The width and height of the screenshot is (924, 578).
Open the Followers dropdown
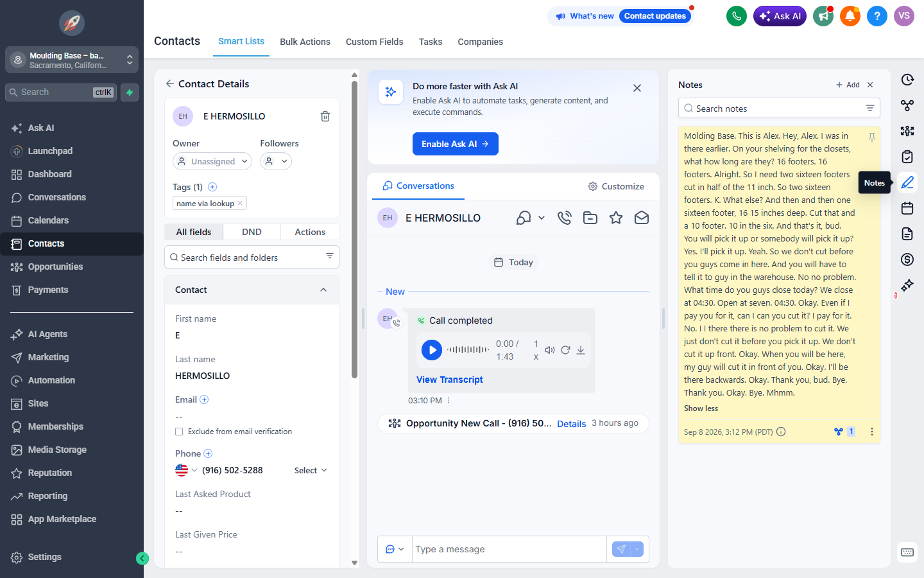276,161
